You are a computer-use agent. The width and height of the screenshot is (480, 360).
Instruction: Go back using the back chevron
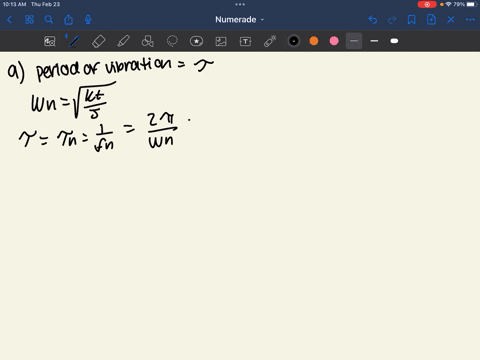(9, 20)
